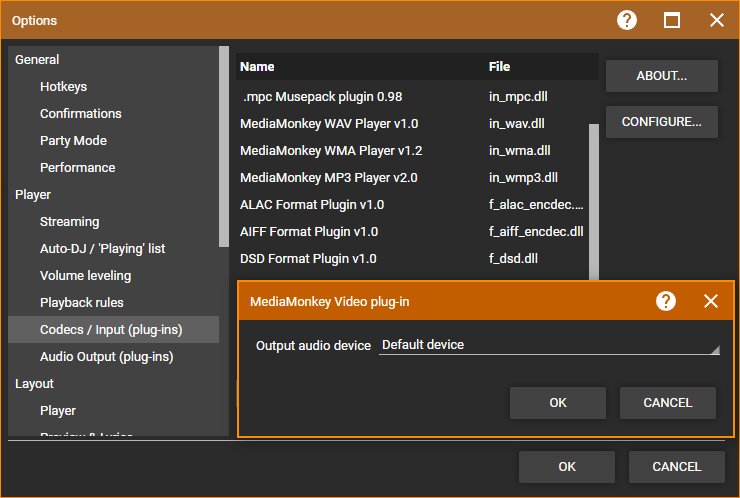Open Audio Output (plug-ins) page
Viewport: 740px width, 498px height.
105,357
